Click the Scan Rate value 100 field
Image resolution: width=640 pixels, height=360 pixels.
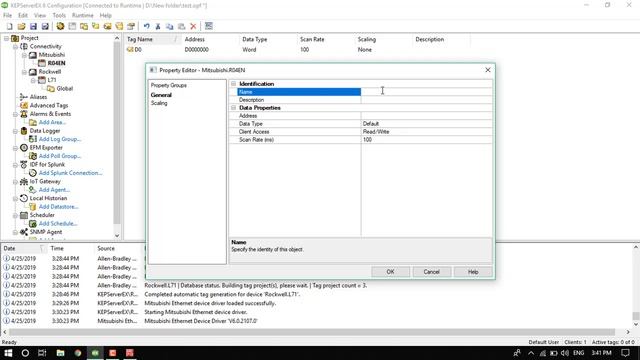coord(427,140)
